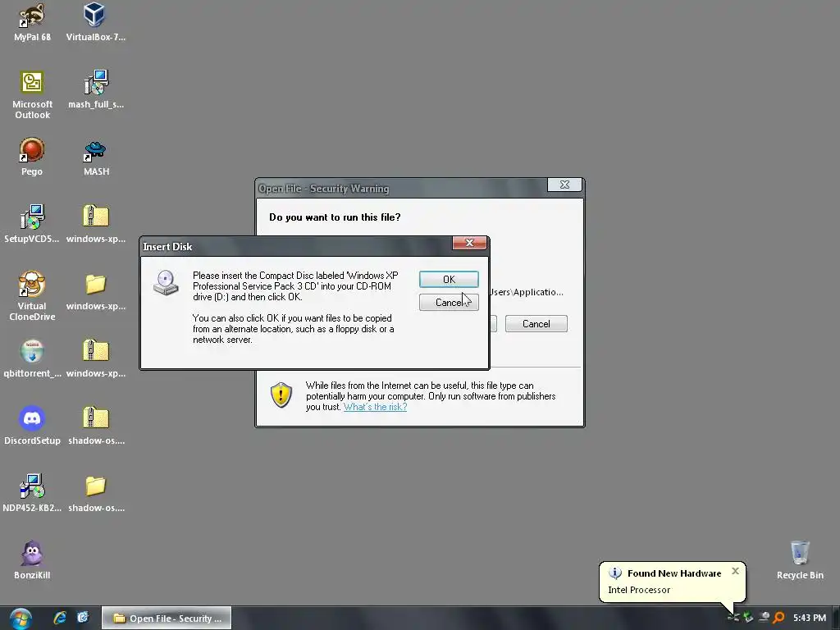Click the shield warning icon in Security Warning
Viewport: 840px width, 630px height.
click(281, 395)
